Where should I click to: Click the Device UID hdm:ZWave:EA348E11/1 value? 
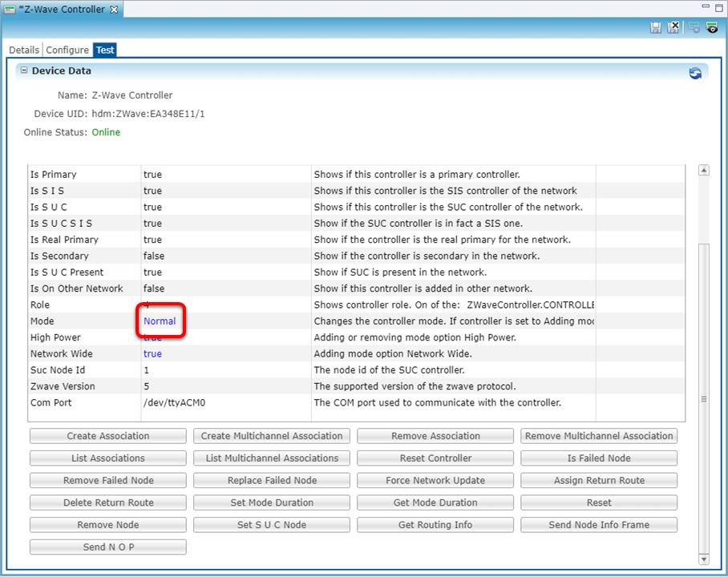coord(148,114)
